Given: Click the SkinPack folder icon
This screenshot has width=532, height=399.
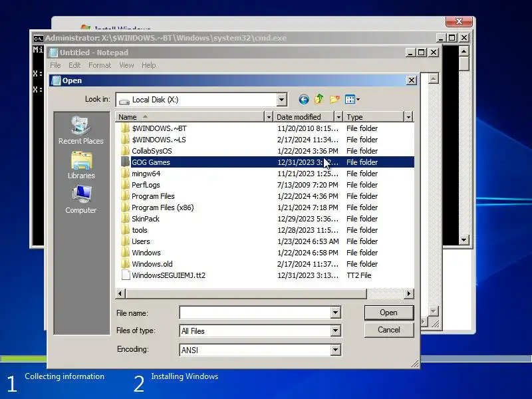Looking at the screenshot, I should tap(126, 219).
